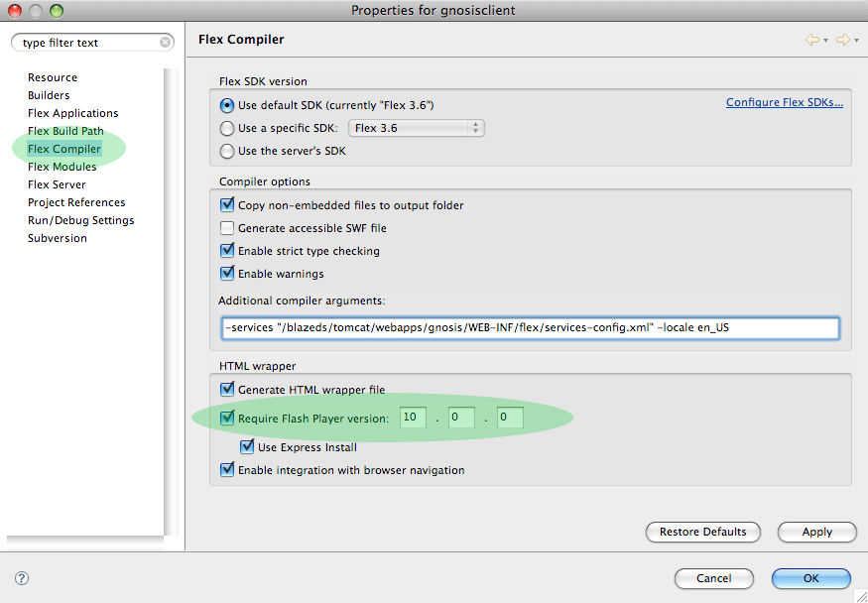Open the back history dropdown arrow

tap(825, 41)
